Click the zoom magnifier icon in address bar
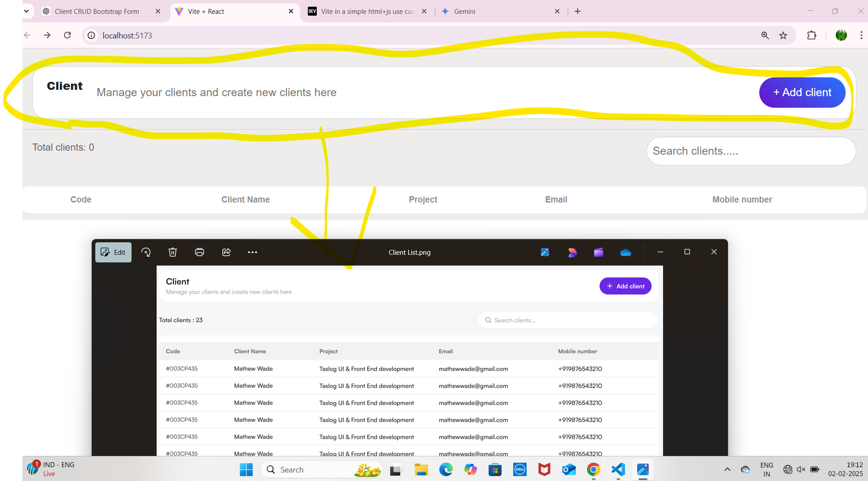Viewport: 868px width, 481px height. point(765,35)
